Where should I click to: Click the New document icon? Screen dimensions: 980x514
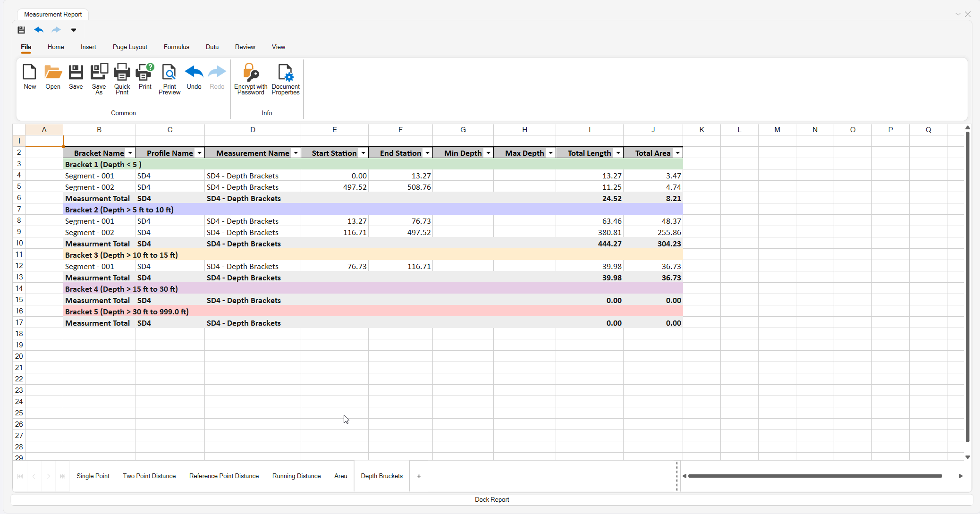point(30,73)
